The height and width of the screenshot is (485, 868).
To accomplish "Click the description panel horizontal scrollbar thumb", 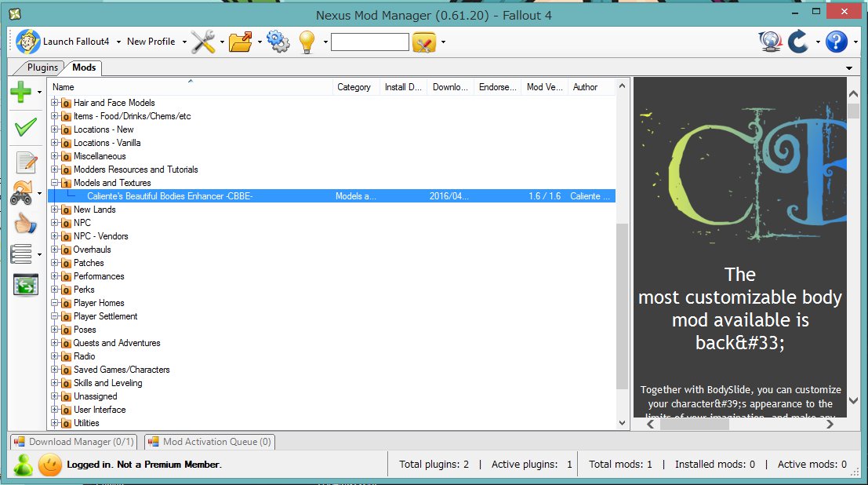I will pos(694,425).
